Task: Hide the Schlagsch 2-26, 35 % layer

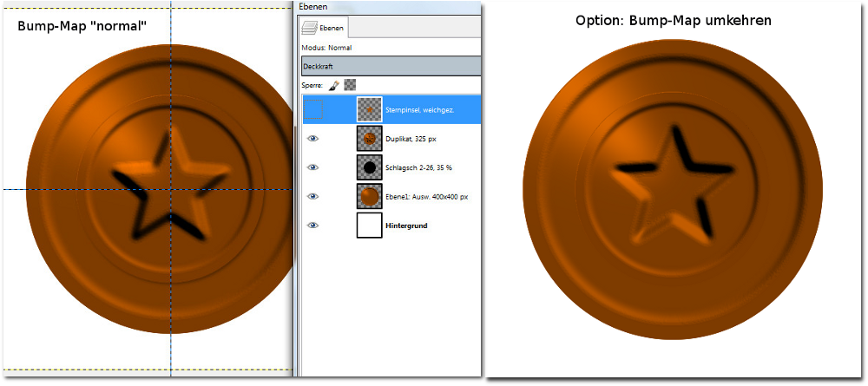Action: [x=312, y=167]
